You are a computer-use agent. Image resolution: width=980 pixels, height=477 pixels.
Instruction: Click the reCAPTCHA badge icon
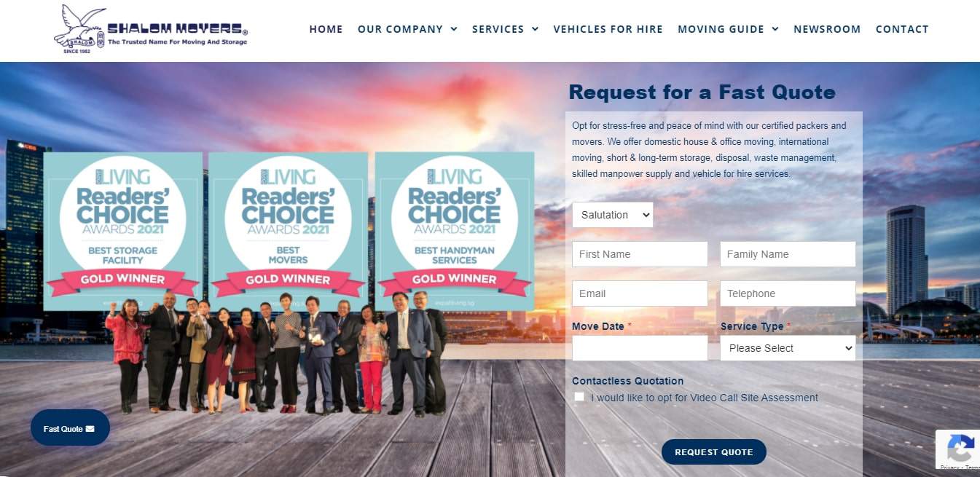coord(960,447)
